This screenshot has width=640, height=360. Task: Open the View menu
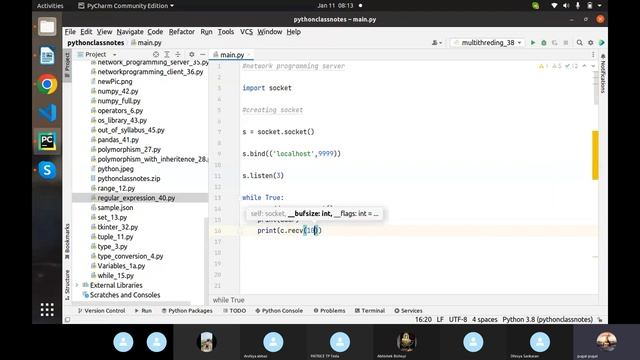pos(104,32)
